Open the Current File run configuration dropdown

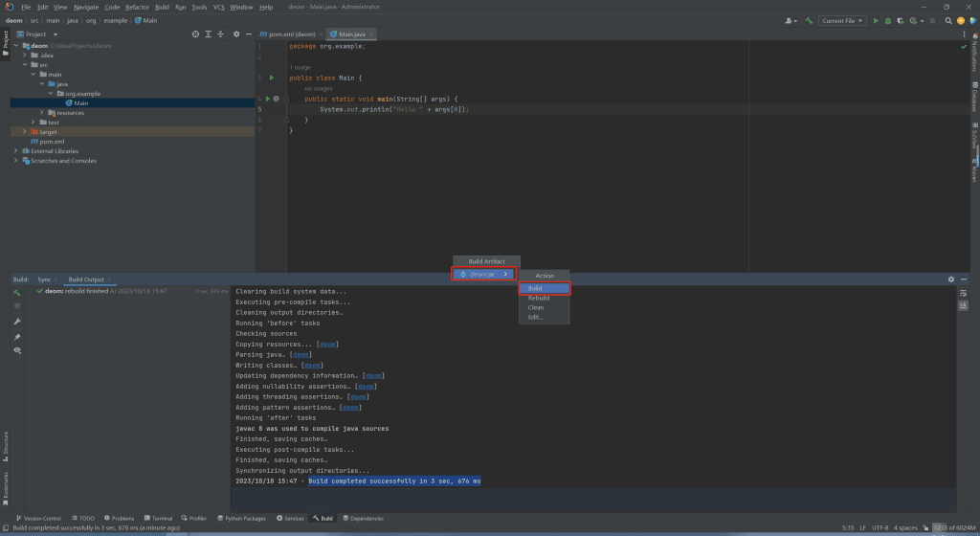pos(841,20)
